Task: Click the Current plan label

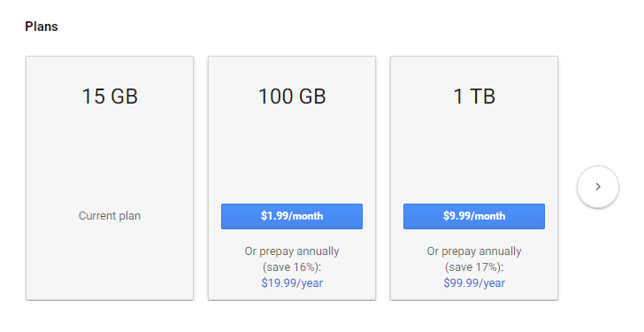Action: point(110,216)
